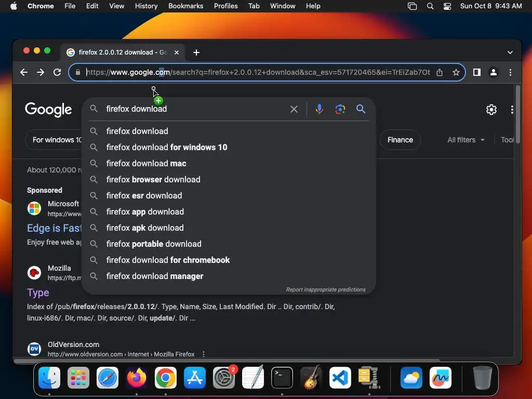Open the Chrome profile avatar menu
The width and height of the screenshot is (532, 399).
click(494, 72)
